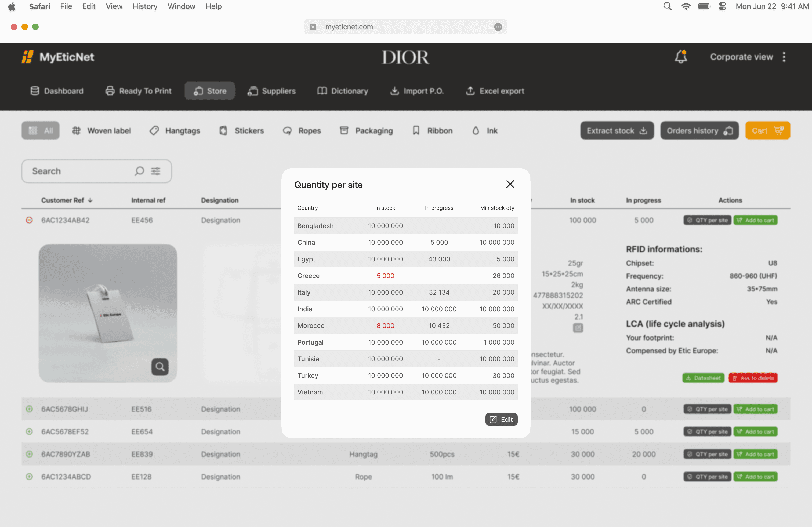Open the search filter sliders icon

(155, 171)
